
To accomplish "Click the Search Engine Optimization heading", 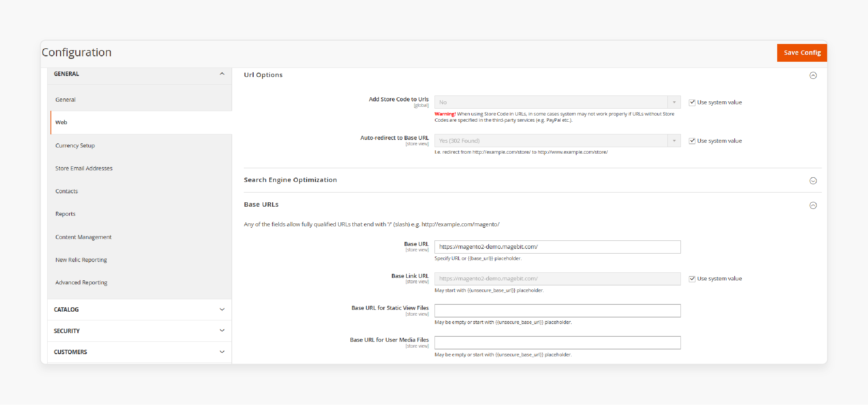I will point(290,180).
